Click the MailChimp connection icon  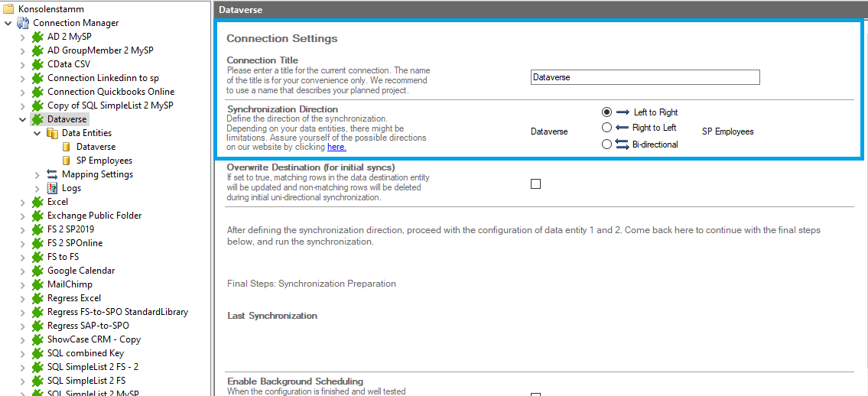coord(37,284)
